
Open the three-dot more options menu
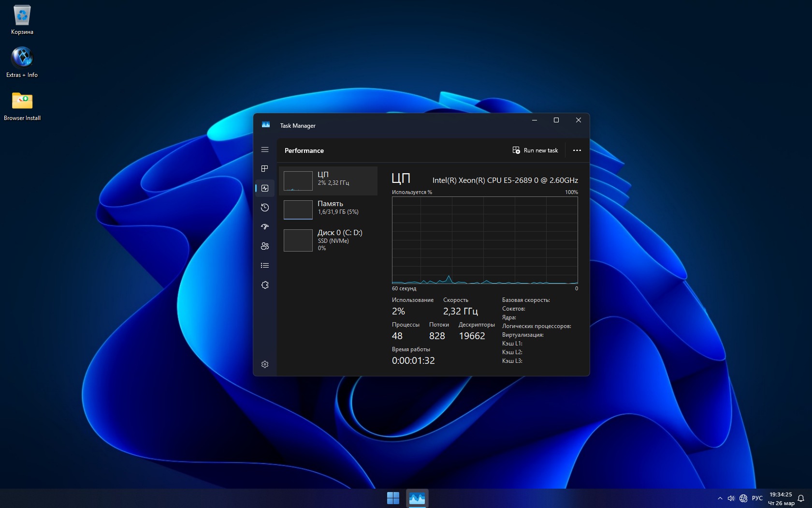[x=577, y=150]
